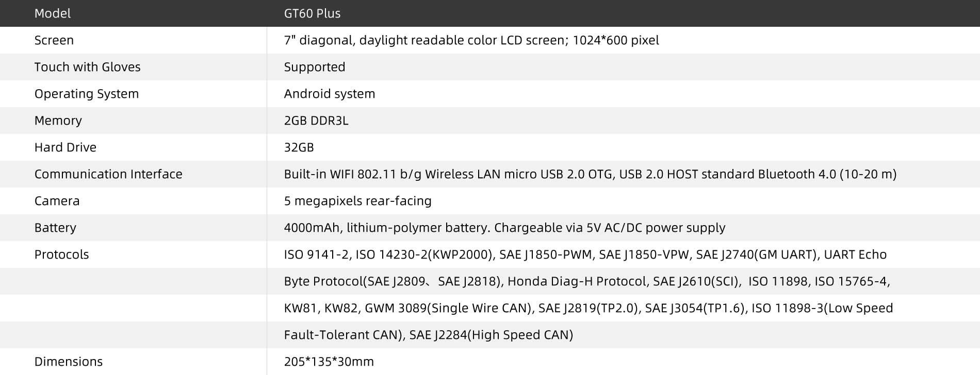Select the Operating System label
Viewport: 980px width, 375px height.
coord(86,94)
